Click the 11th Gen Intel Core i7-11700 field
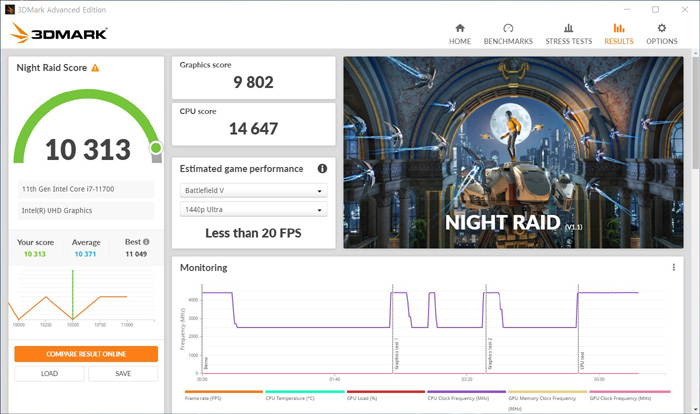Screen dimensions: 700x414 click(86, 189)
